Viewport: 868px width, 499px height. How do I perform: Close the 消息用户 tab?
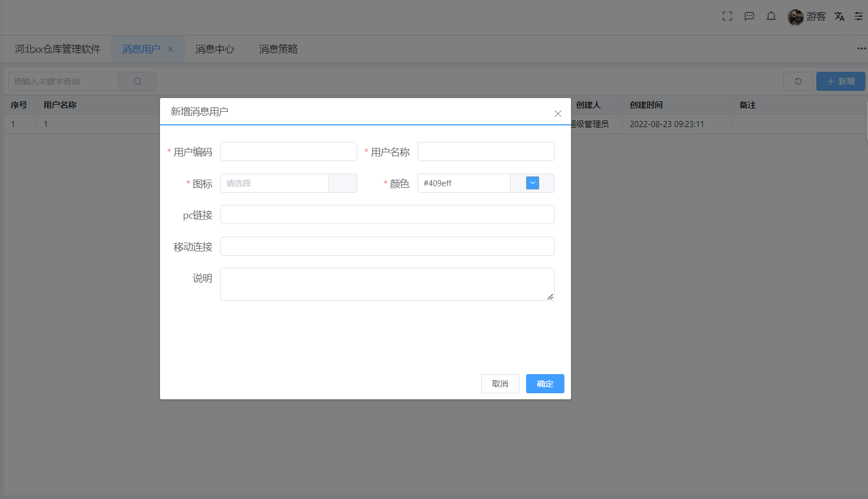[170, 49]
